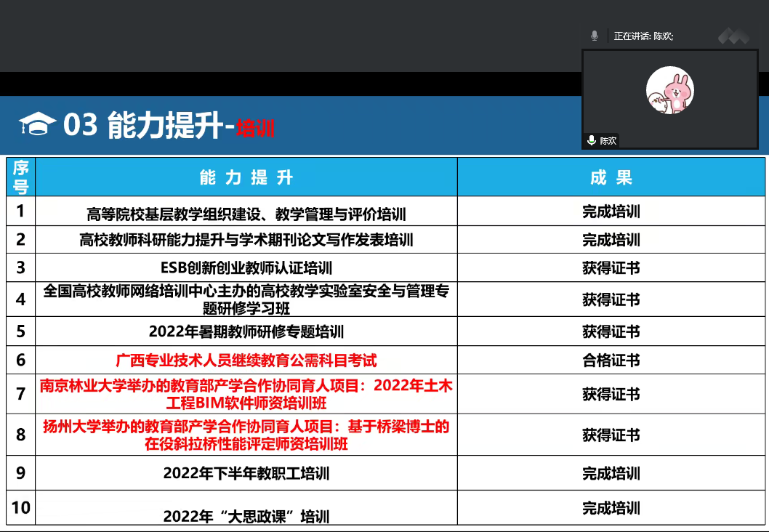Click 完成培训 in row 1

(611, 211)
